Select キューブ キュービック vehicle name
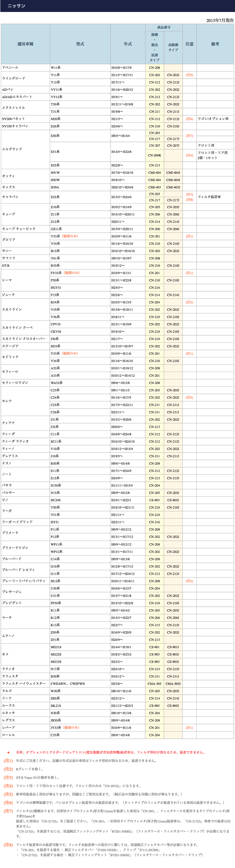Screen dimensions: 235x868 [x=19, y=229]
